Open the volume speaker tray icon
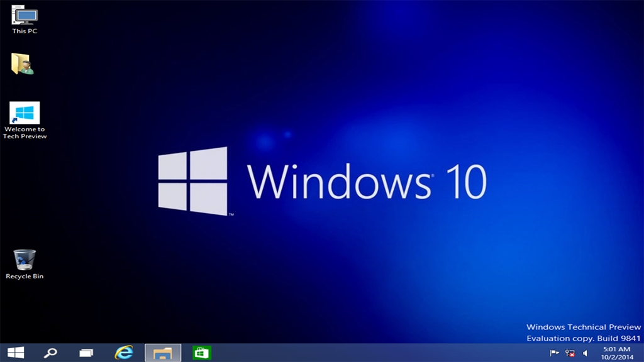 [585, 353]
